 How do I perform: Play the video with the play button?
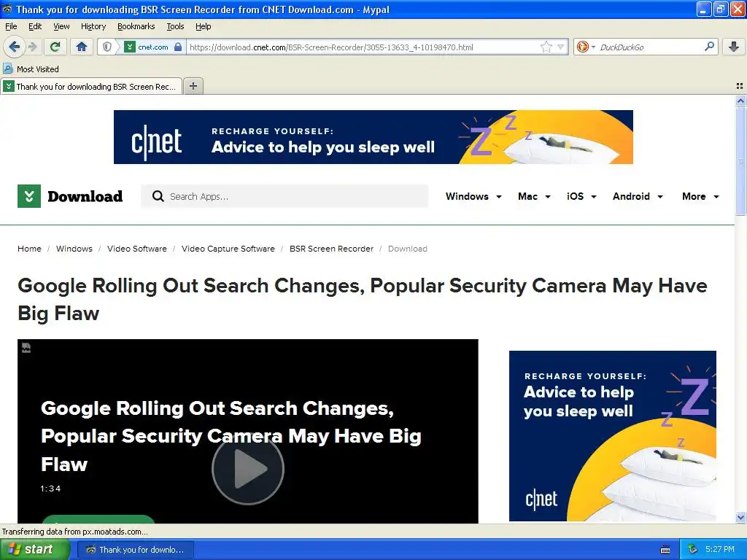pyautogui.click(x=248, y=469)
